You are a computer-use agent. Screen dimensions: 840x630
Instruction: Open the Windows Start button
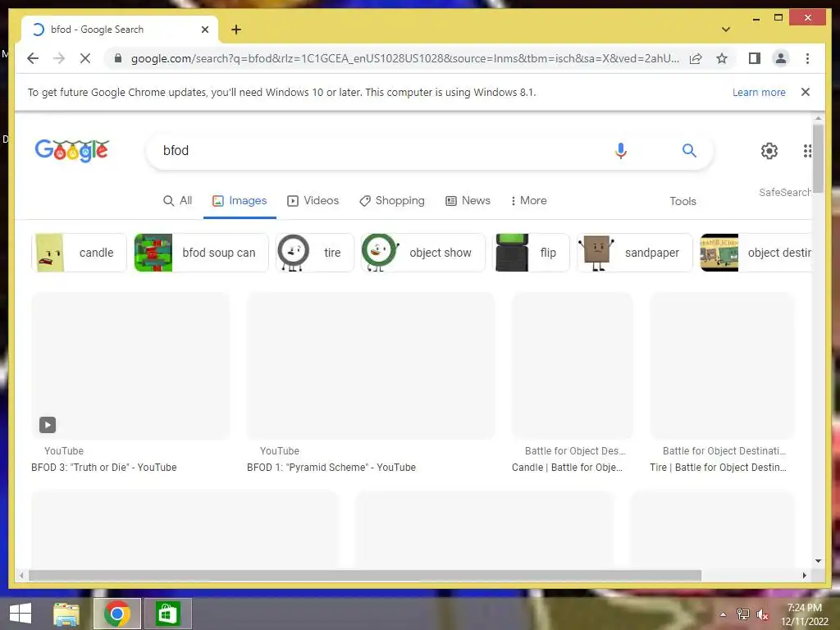pyautogui.click(x=21, y=614)
